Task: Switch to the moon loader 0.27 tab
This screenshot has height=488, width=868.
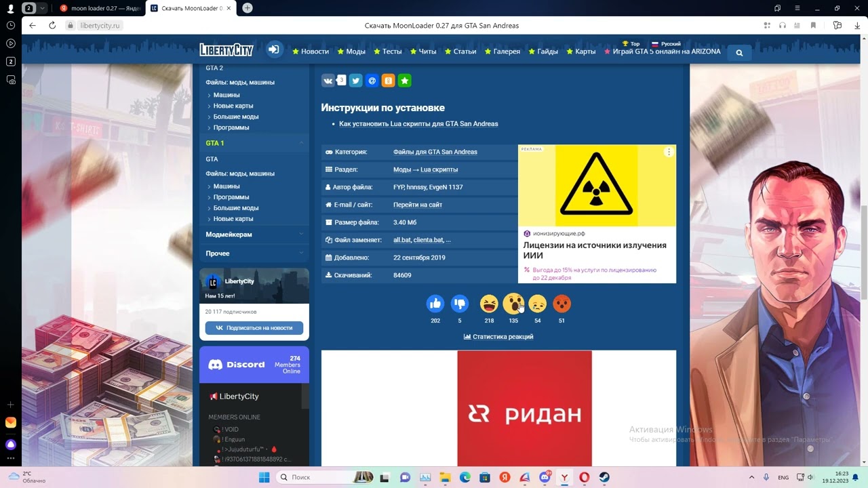Action: 100,8
